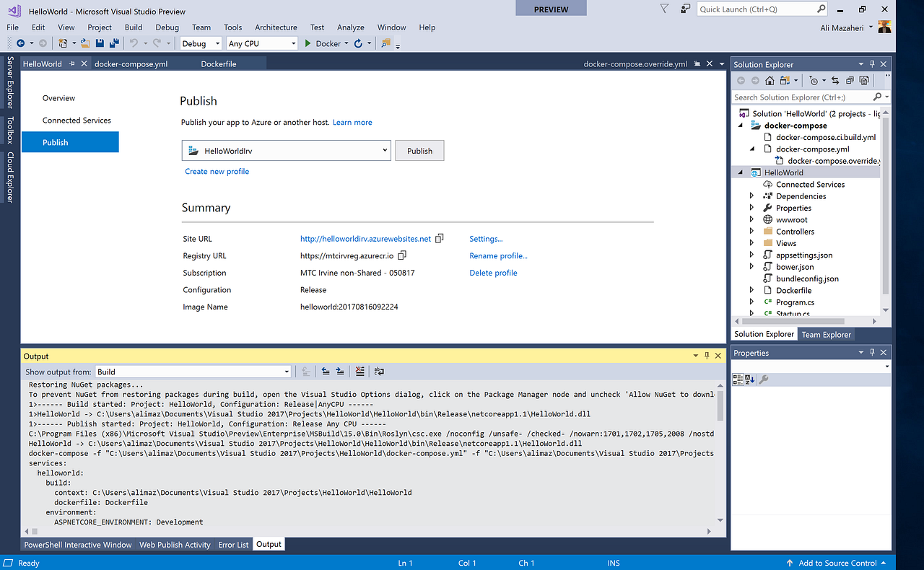Click the search magnifier in Solution Explorer
Screen dimensions: 924x570
877,97
